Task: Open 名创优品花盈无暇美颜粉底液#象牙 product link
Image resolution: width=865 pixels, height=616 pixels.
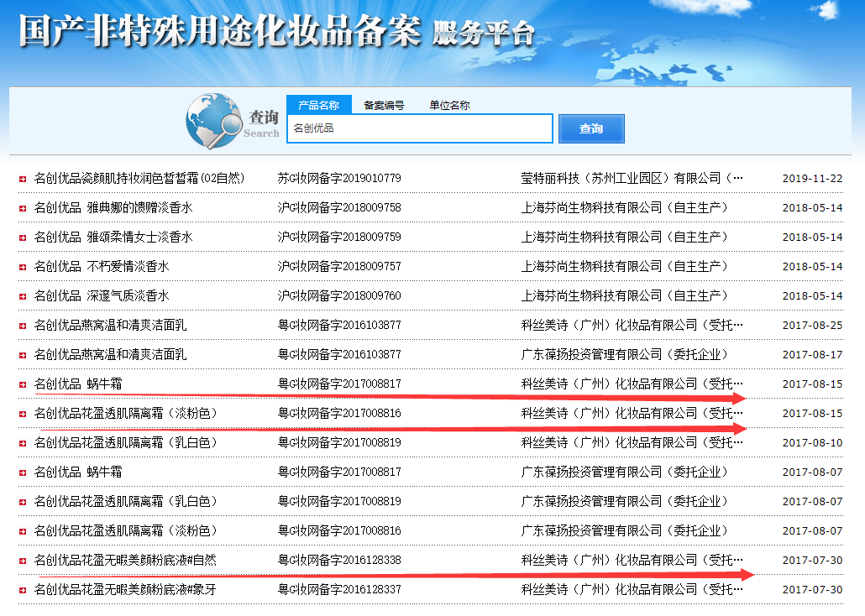Action: 125,590
